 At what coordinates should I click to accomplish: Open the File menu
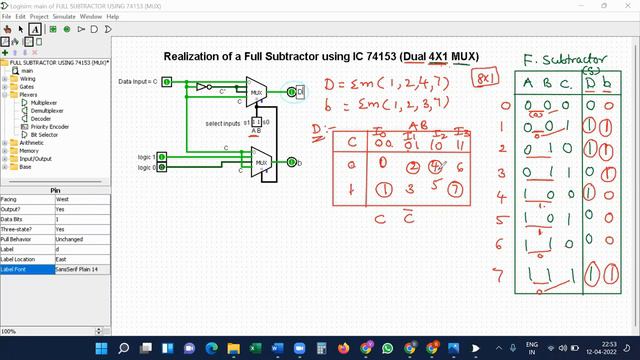click(6, 17)
